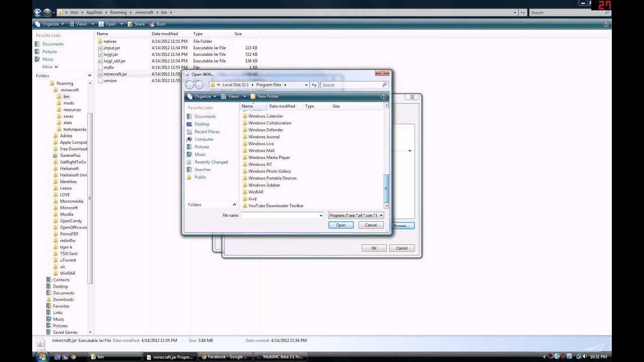The image size is (644, 362).
Task: Open address path dropdown in Open With dialog
Action: click(306, 85)
